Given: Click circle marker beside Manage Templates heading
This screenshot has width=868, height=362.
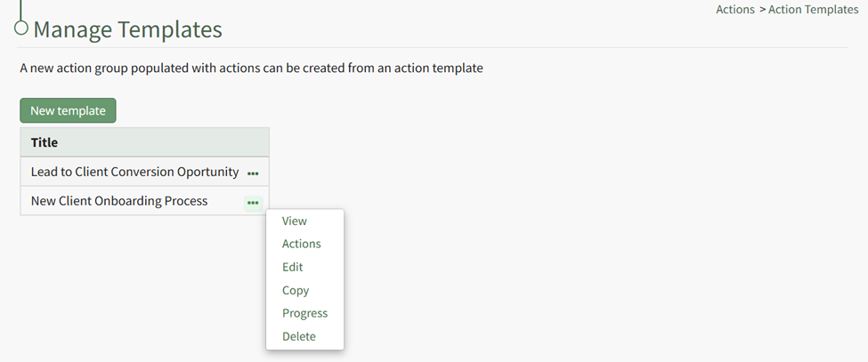Looking at the screenshot, I should (21, 28).
